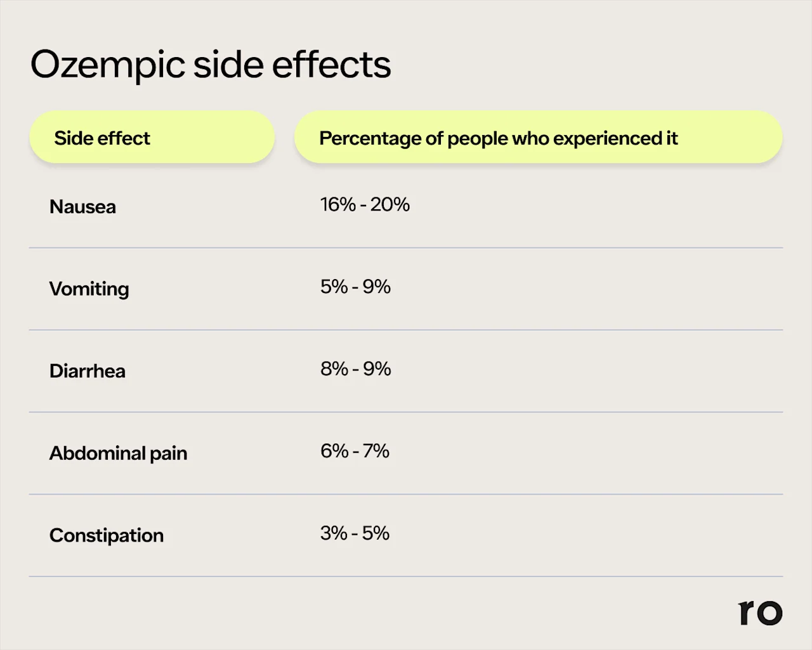This screenshot has width=812, height=650.
Task: Click the divider line under the Vomiting row
Action: (406, 330)
